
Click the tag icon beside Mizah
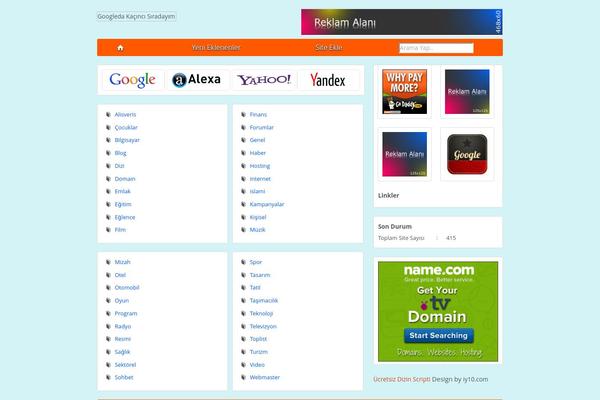[108, 262]
